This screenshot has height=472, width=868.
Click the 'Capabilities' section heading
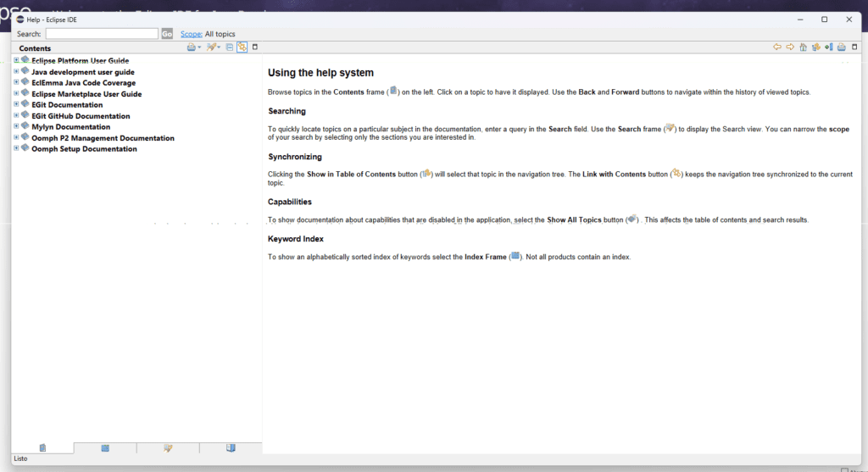point(290,202)
